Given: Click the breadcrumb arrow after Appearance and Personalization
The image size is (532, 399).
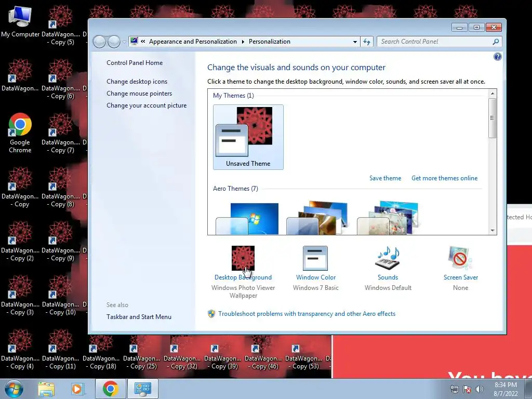Looking at the screenshot, I should (x=243, y=42).
